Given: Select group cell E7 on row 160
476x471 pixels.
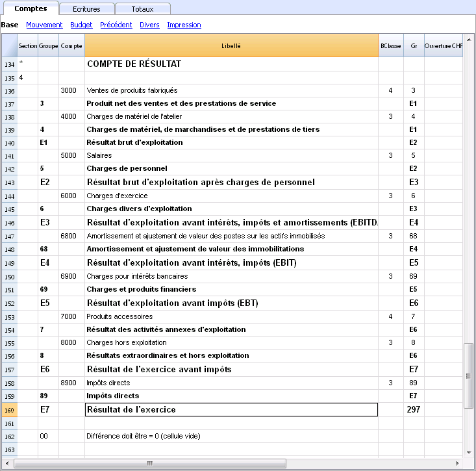Looking at the screenshot, I should pyautogui.click(x=48, y=410).
